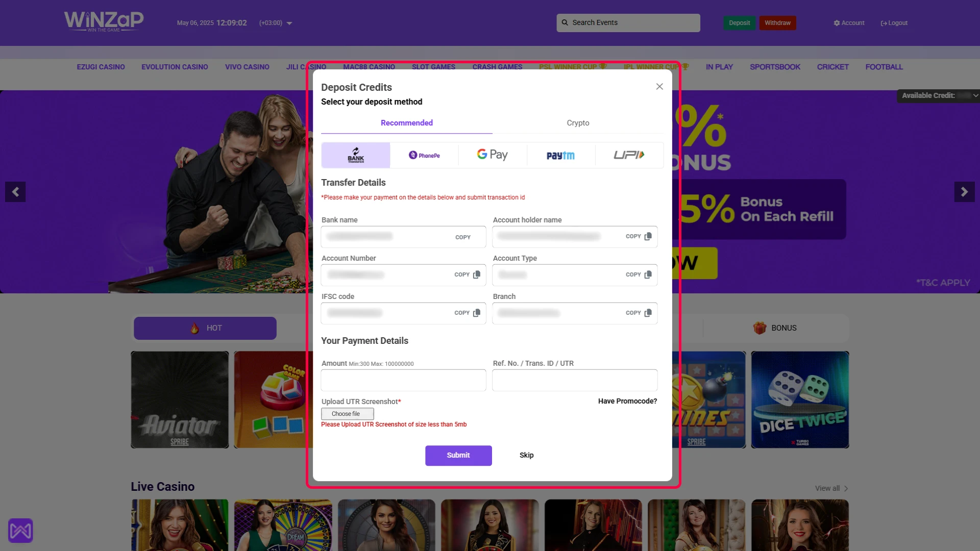This screenshot has height=551, width=980.
Task: Open the Recommended deposit tab
Action: point(406,123)
